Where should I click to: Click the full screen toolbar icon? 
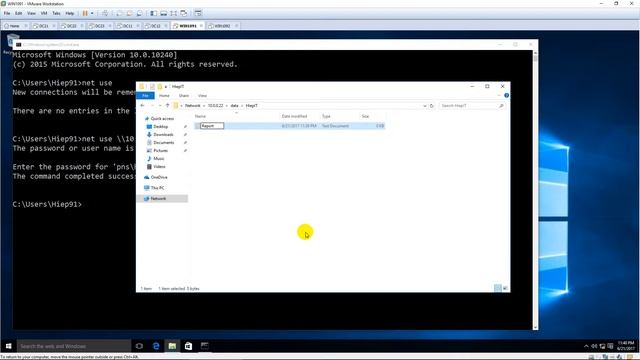click(x=173, y=13)
